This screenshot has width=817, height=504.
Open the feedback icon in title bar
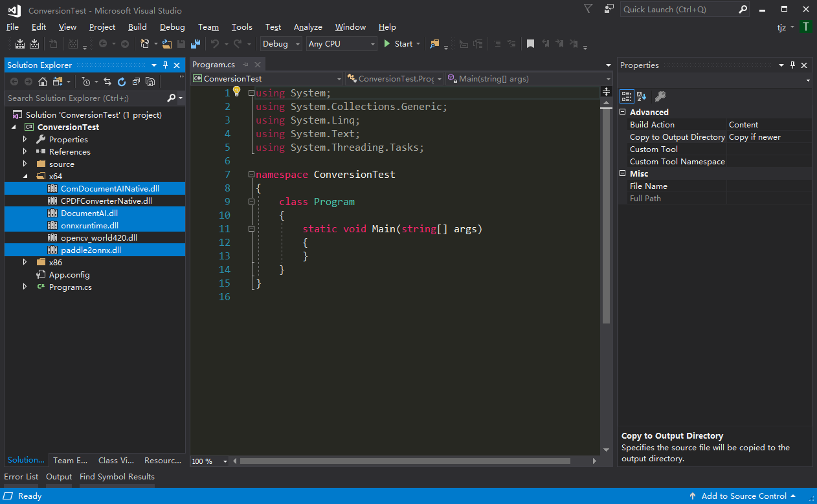[609, 9]
